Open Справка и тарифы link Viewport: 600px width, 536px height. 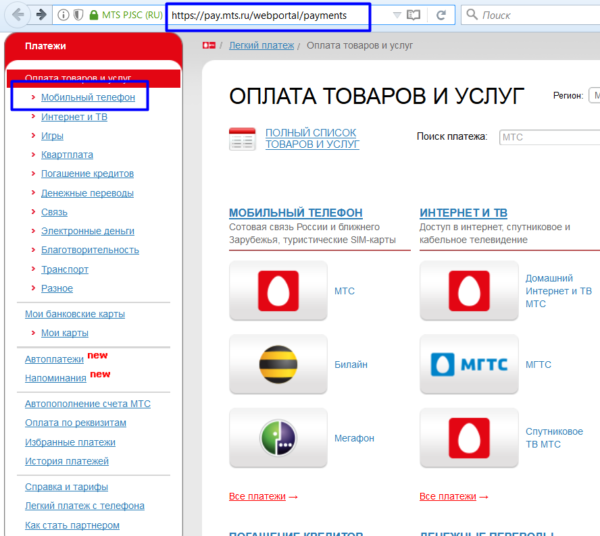66,487
